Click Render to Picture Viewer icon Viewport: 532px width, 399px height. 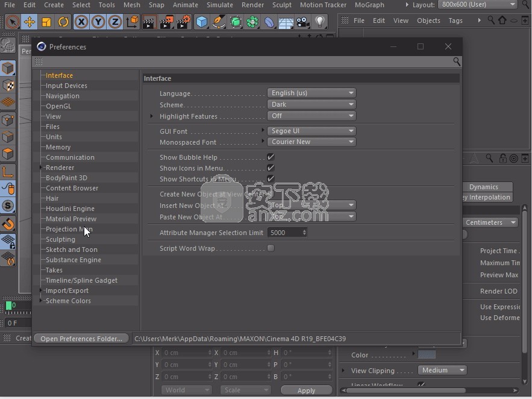click(x=166, y=22)
